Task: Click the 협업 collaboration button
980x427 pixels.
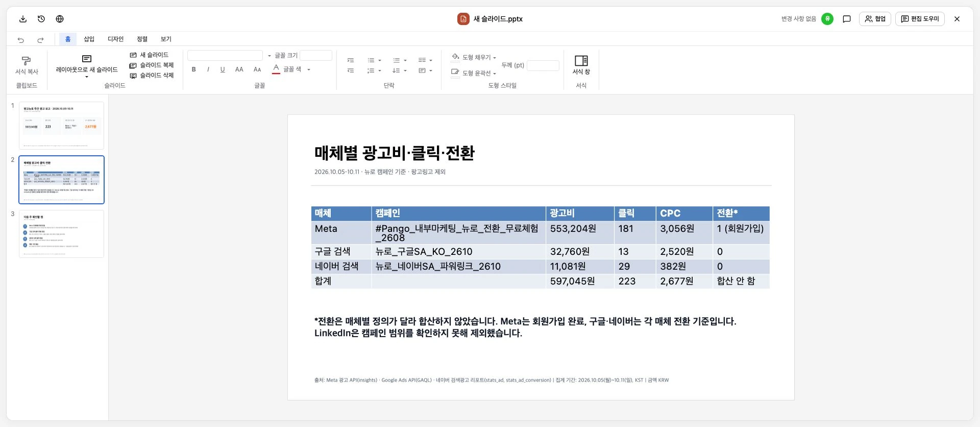Action: point(875,19)
